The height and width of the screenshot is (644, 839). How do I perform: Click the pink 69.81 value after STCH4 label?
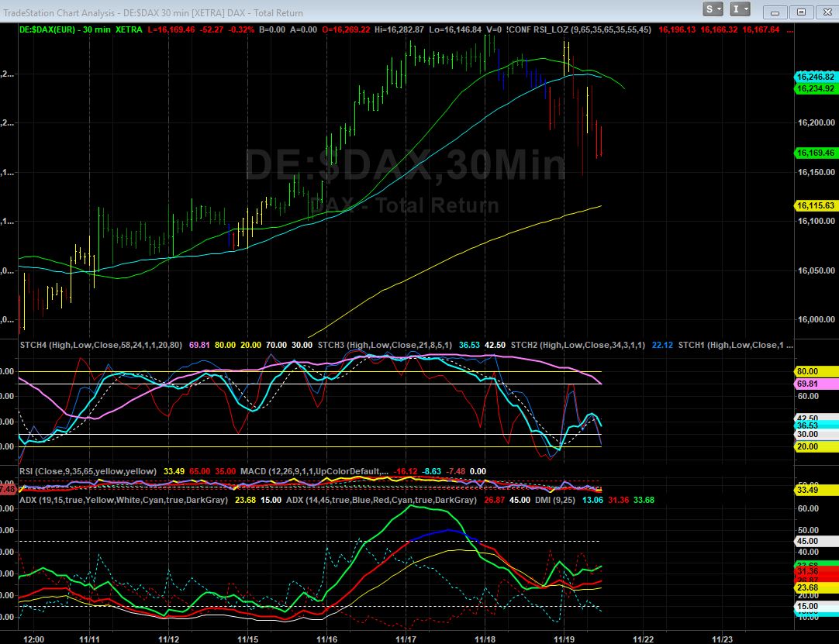tap(199, 345)
